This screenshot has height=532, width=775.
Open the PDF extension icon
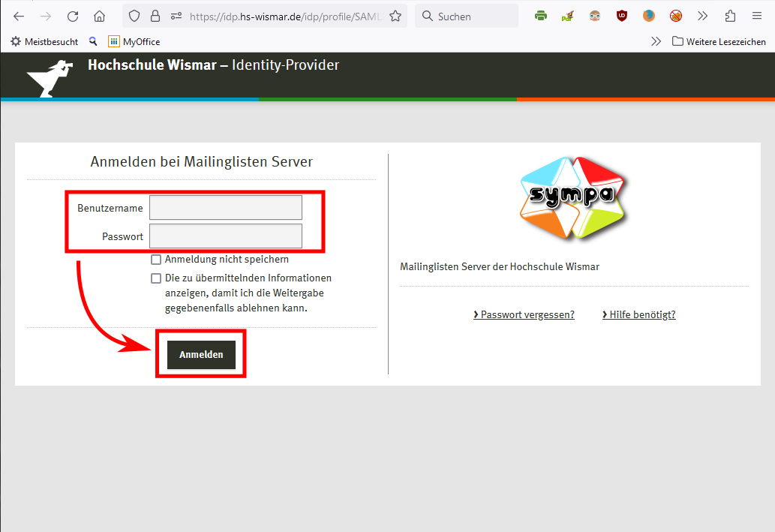(x=567, y=17)
